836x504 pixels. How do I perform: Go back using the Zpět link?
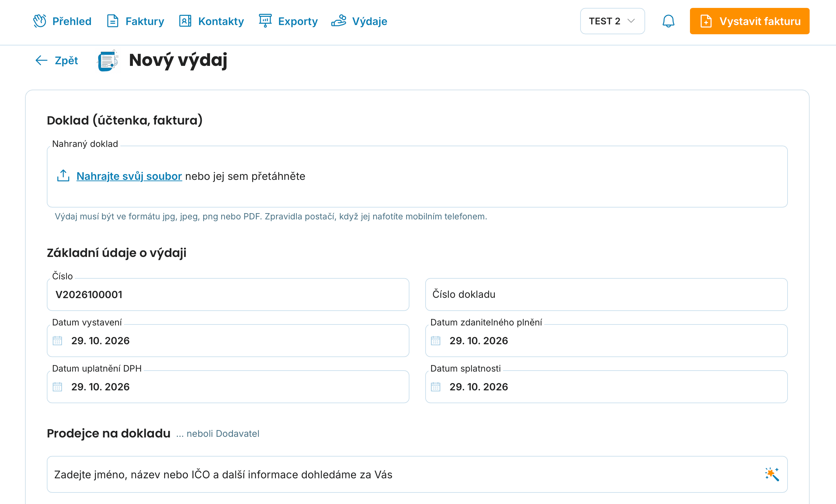[57, 60]
